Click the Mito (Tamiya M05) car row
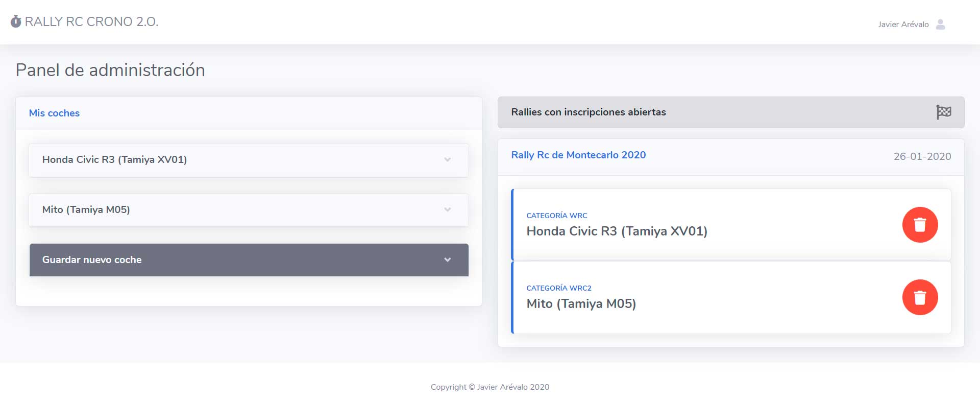The width and height of the screenshot is (980, 402). coord(249,210)
